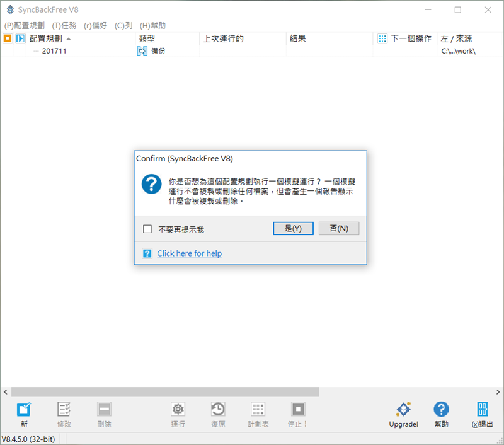Click the 是(Y) button

tap(293, 228)
